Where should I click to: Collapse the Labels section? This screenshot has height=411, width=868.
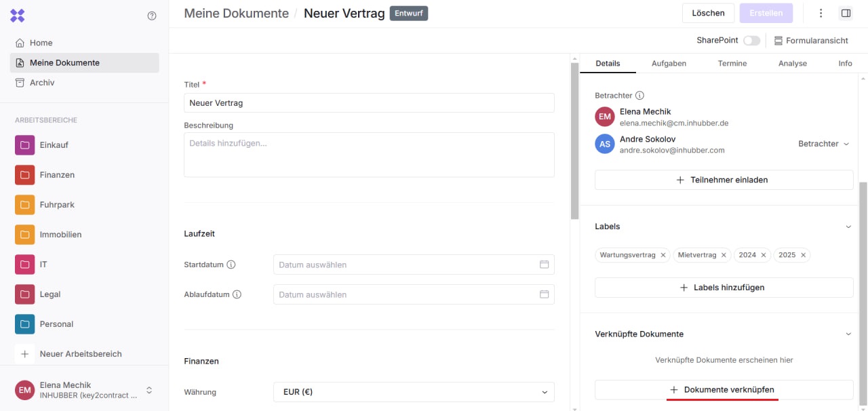click(x=848, y=227)
